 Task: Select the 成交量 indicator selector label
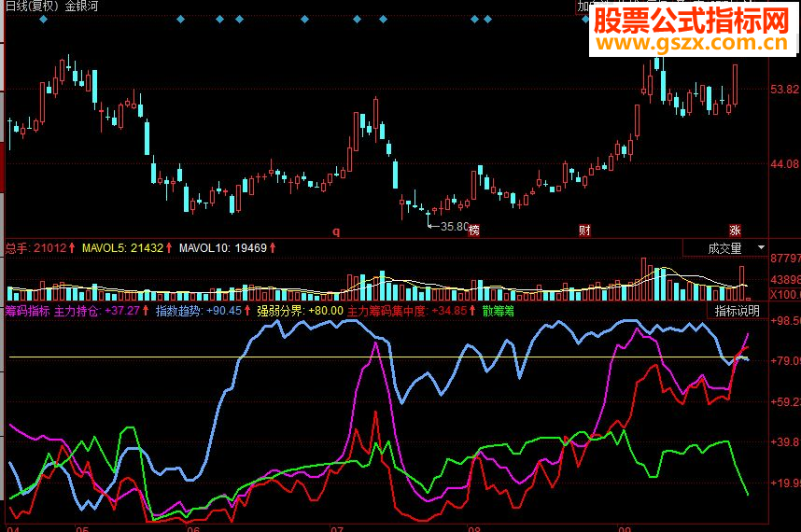point(724,248)
